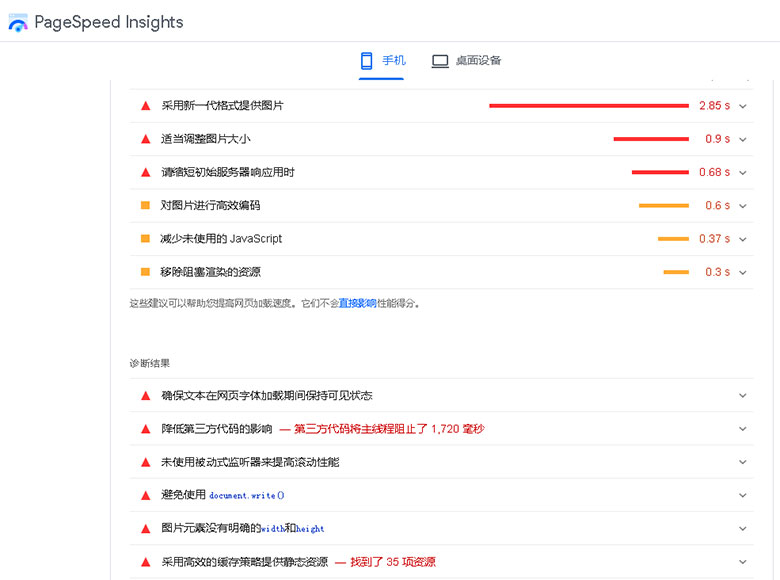Click the width code text in image audit
Viewport: 780px width, 580px height.
click(x=273, y=529)
